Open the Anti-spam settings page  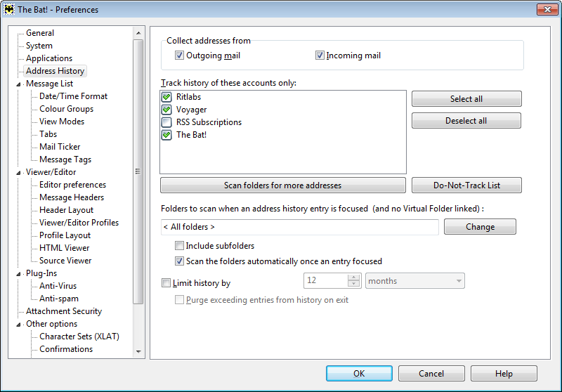pyautogui.click(x=59, y=298)
